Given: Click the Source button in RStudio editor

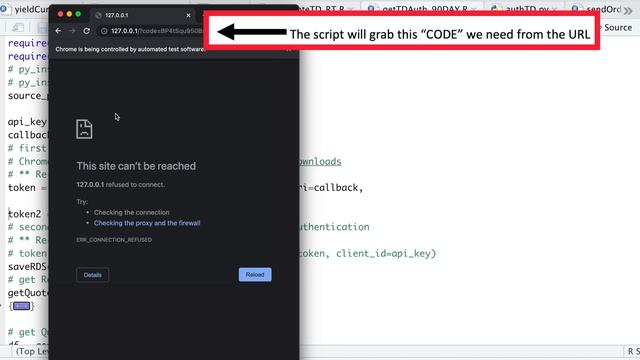Looking at the screenshot, I should click(618, 27).
